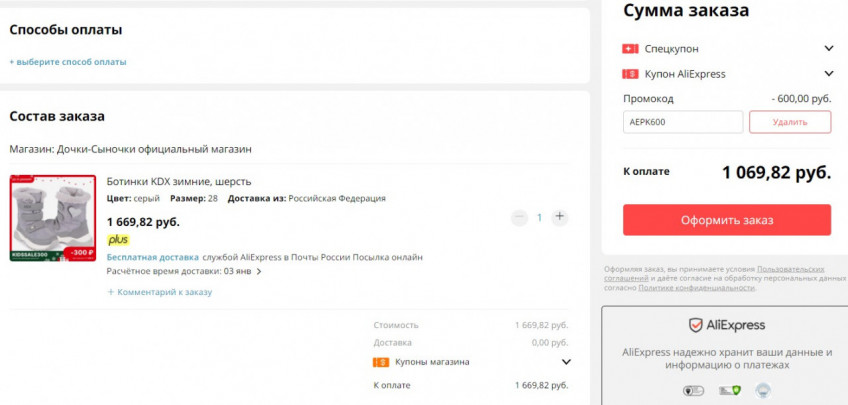
Task: Click the green shield security badge
Action: 728,390
